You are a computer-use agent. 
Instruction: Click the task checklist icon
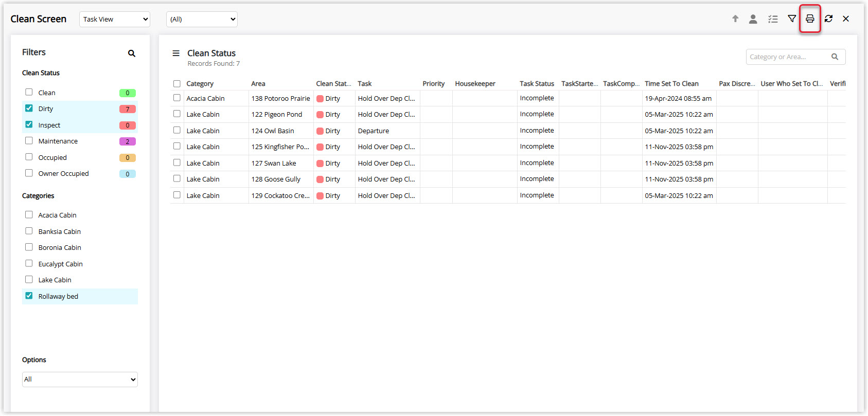tap(773, 19)
